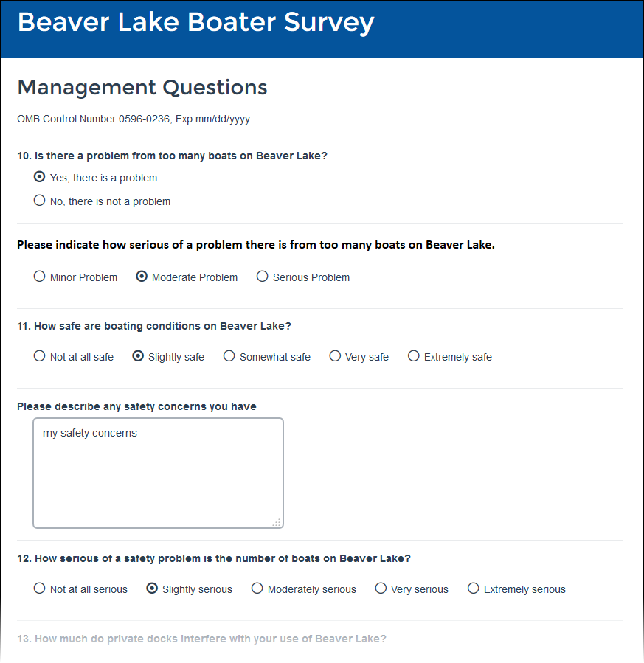The image size is (644, 663).
Task: Select 'Yes, there is a problem' option
Action: click(x=40, y=177)
